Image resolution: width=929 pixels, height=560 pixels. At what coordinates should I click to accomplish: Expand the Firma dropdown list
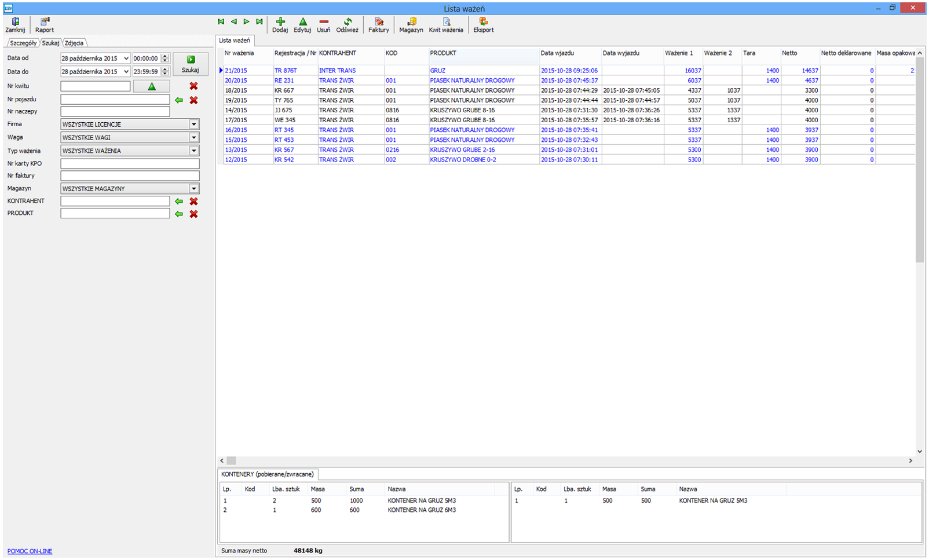[194, 125]
